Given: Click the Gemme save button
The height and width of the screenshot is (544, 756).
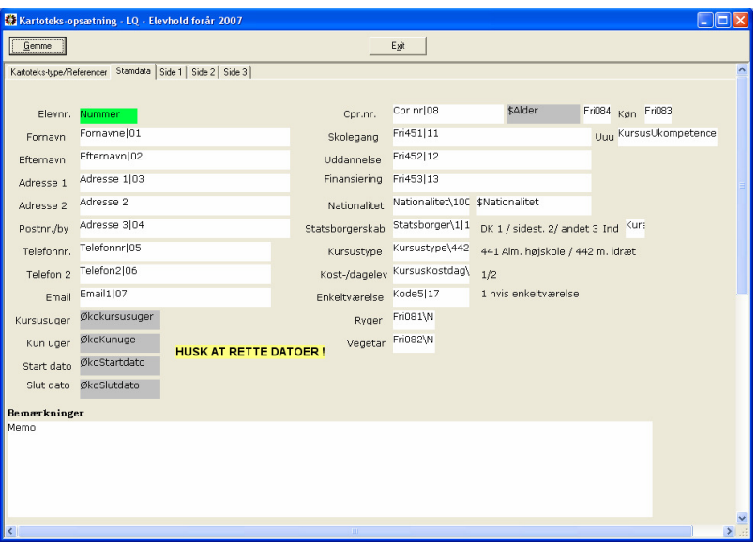Looking at the screenshot, I should (x=38, y=46).
